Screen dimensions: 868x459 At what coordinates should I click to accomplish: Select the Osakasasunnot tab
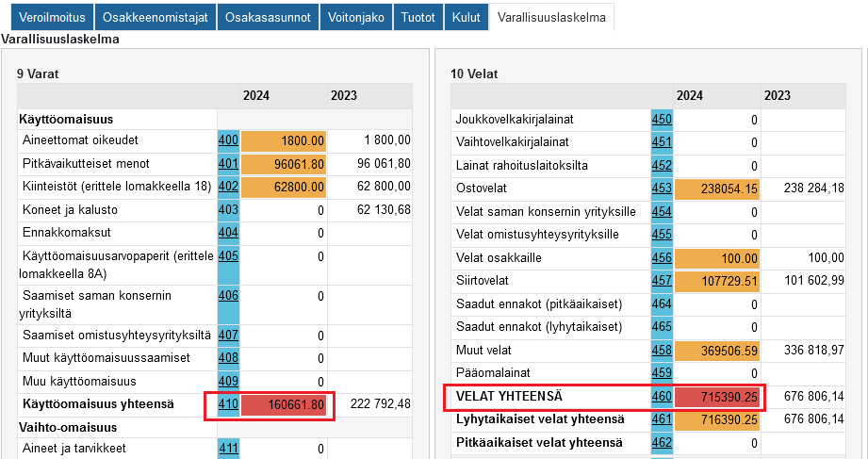click(x=267, y=17)
